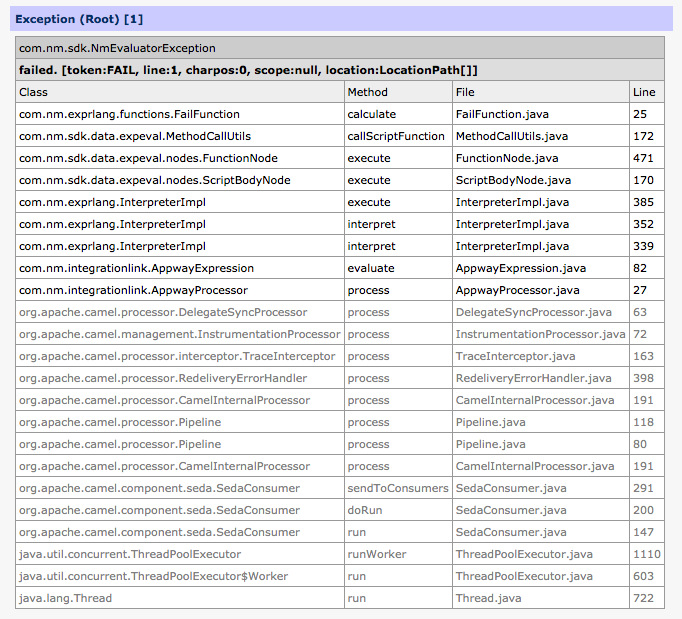Image resolution: width=682 pixels, height=619 pixels.
Task: Click Pipeline.java cell on line 118 row
Action: [x=541, y=422]
